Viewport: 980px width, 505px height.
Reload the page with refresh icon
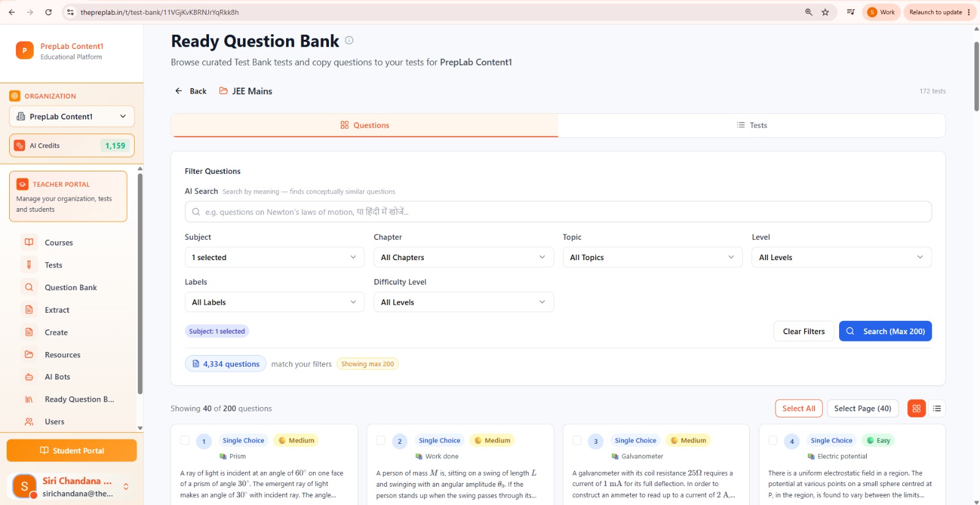pyautogui.click(x=48, y=12)
